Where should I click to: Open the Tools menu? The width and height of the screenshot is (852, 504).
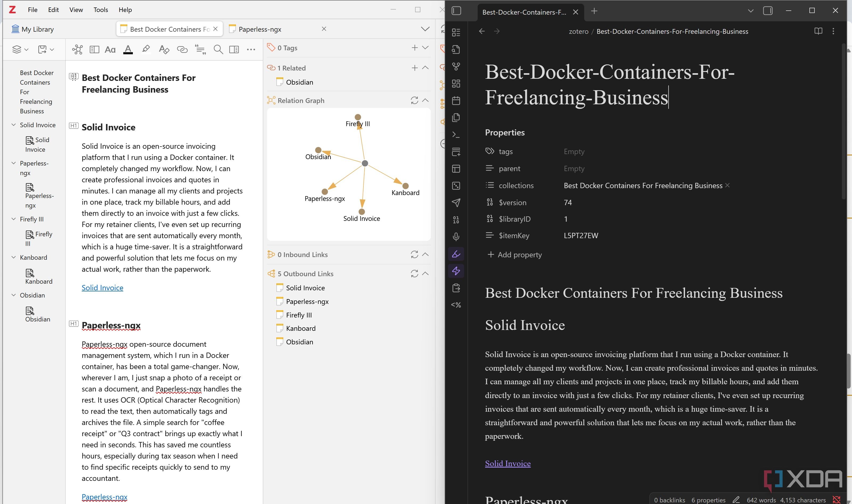[x=101, y=10]
